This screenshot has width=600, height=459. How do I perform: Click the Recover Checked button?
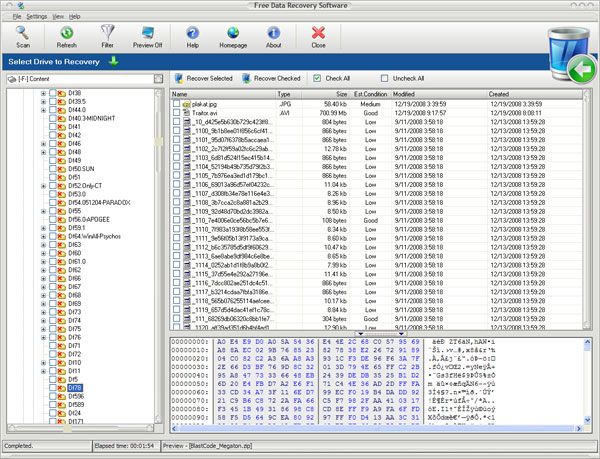coord(272,78)
